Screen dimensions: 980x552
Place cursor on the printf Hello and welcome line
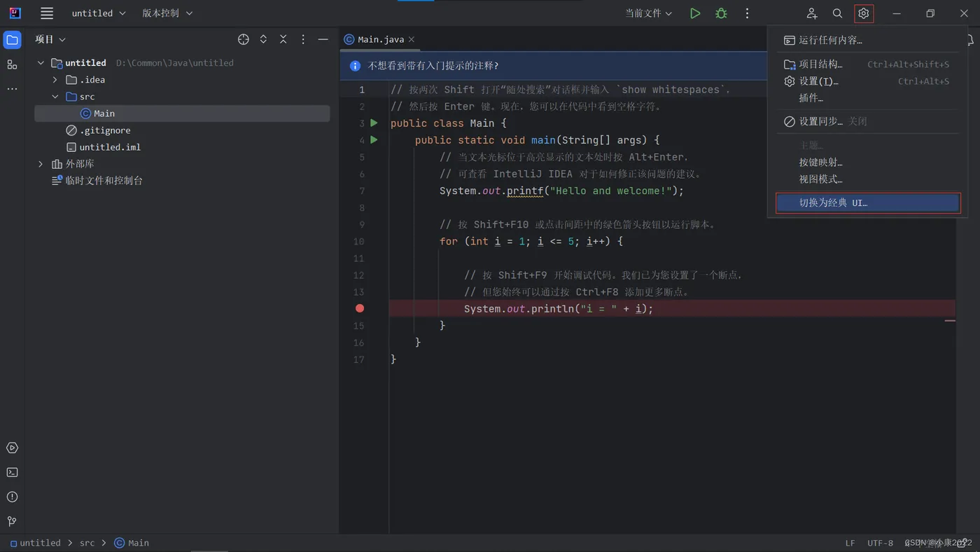[561, 191]
